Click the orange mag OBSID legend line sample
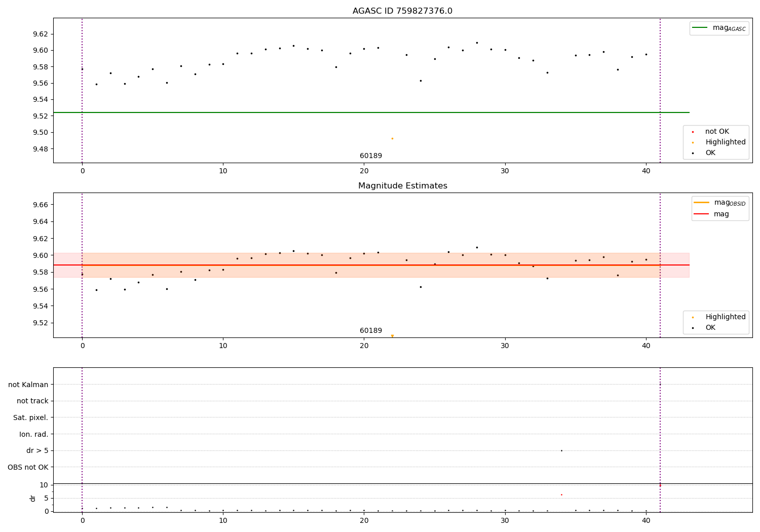This screenshot has height=532, width=760. tap(702, 203)
